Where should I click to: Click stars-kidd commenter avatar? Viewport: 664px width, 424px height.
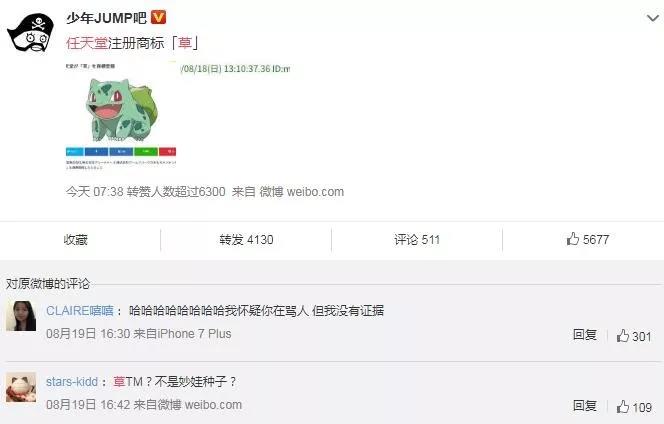pos(21,387)
